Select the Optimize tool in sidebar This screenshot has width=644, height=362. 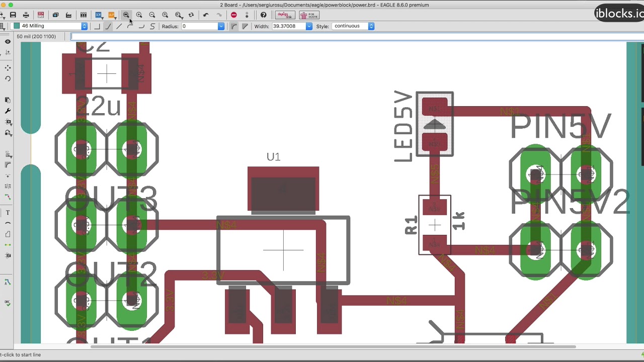pos(8,187)
